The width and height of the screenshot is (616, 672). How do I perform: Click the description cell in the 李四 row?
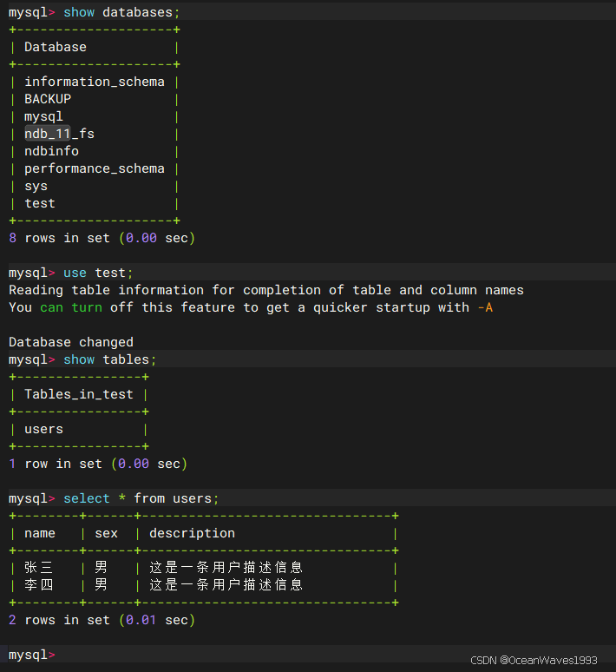pos(226,585)
